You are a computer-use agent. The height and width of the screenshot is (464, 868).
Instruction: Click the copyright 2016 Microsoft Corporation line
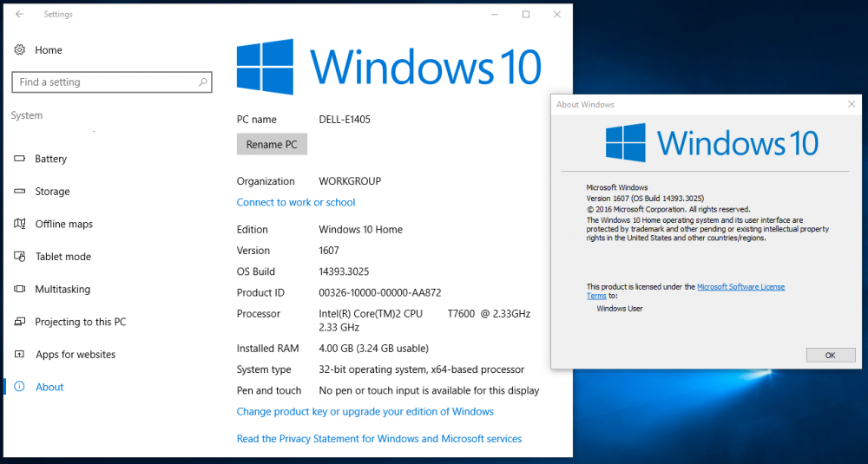click(668, 209)
